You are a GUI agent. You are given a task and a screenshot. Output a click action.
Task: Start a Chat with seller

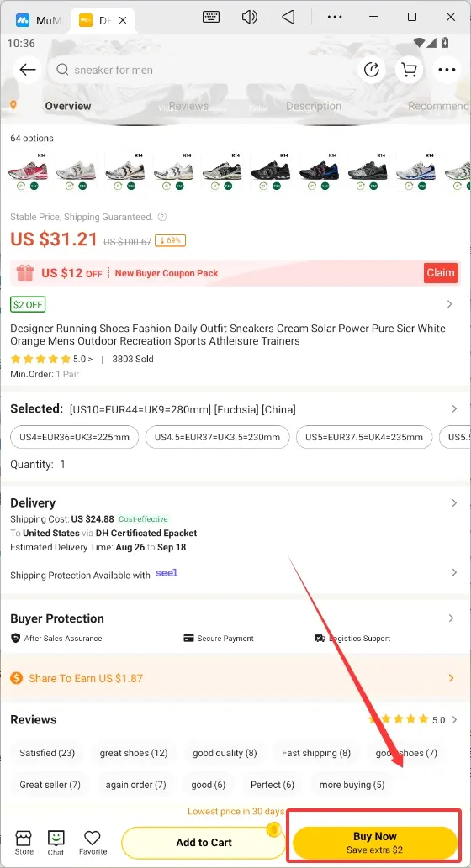click(x=56, y=843)
